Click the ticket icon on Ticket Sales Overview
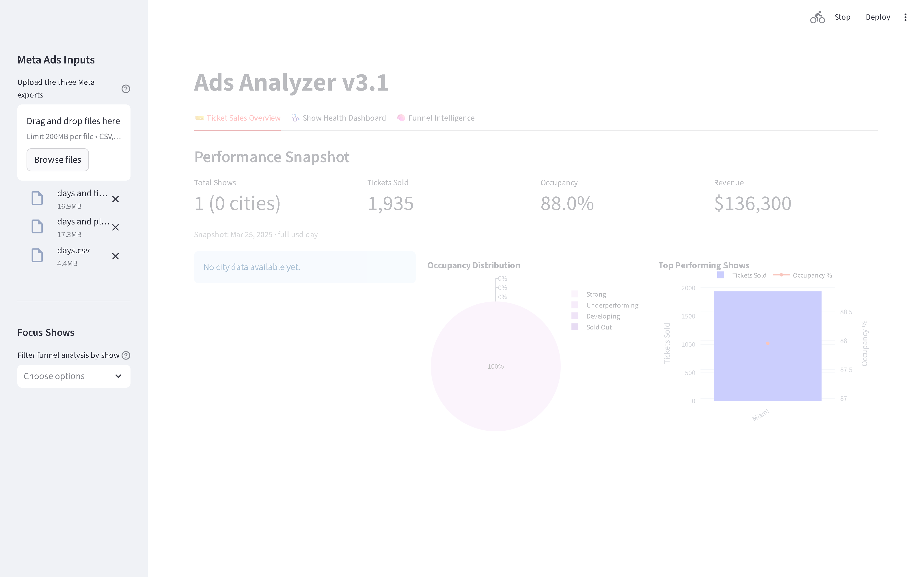 199,118
